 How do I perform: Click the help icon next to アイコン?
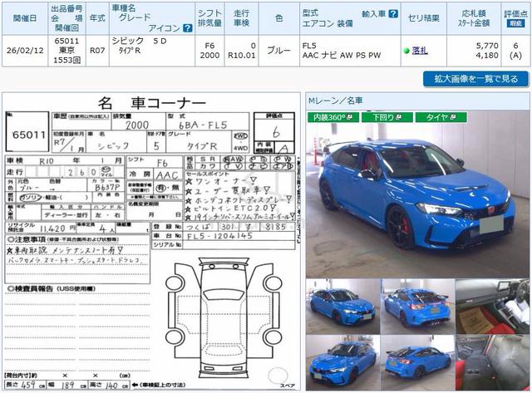tap(188, 27)
